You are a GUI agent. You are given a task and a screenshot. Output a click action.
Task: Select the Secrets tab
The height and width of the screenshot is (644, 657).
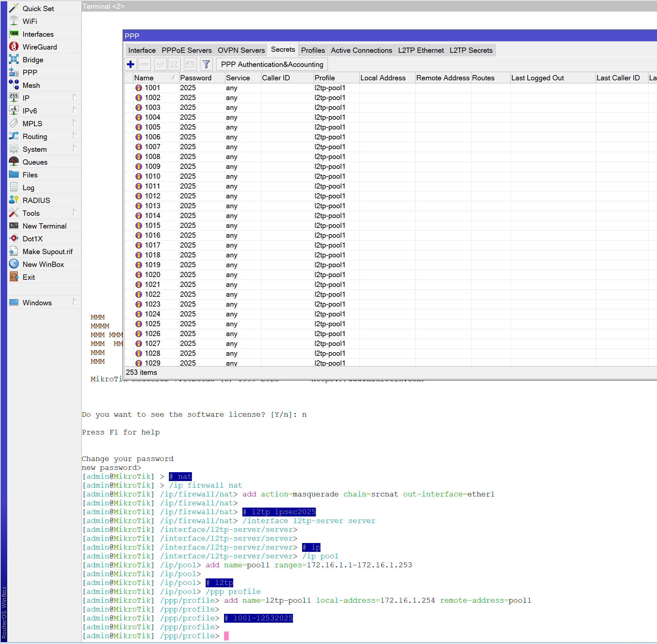283,50
